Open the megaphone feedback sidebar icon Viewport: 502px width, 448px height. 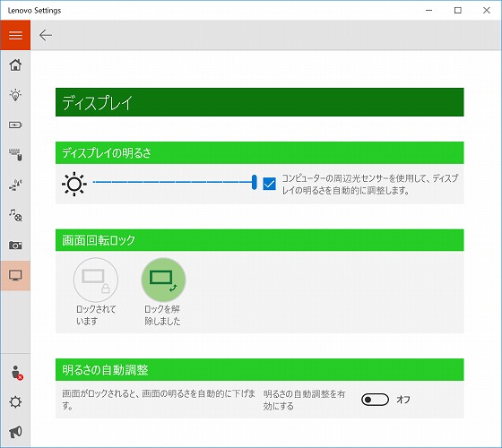tap(15, 432)
